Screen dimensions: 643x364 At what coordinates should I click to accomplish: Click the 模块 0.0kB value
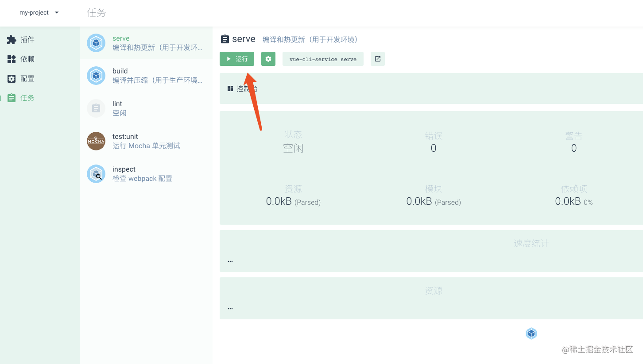(x=434, y=202)
